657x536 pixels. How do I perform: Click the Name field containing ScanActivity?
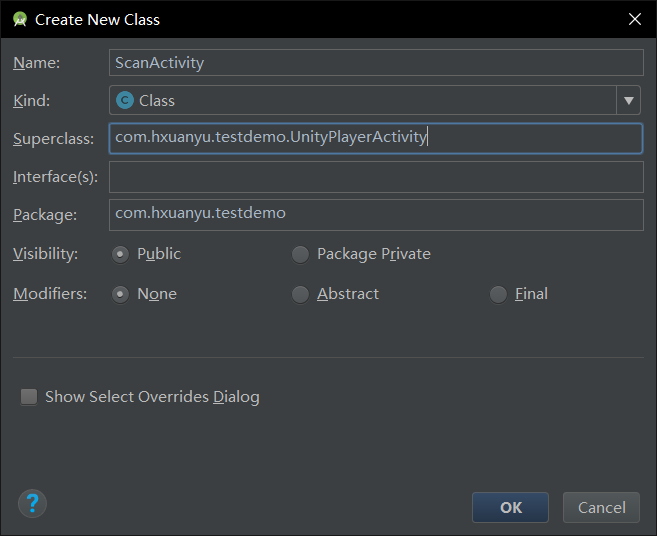pyautogui.click(x=375, y=62)
